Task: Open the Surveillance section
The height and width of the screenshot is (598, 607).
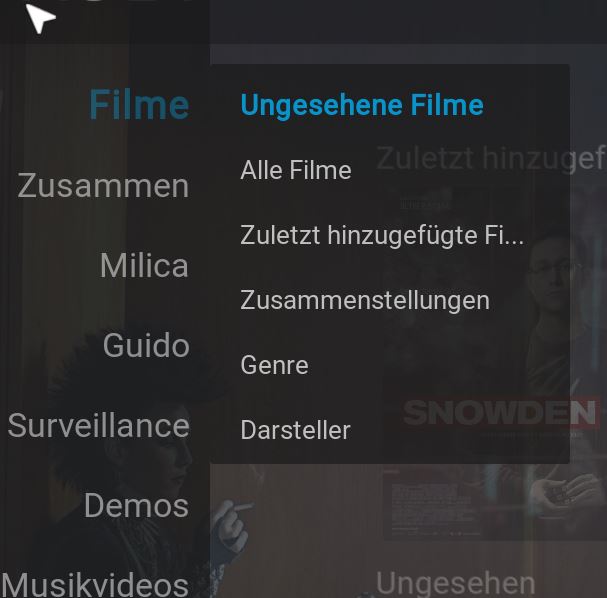Action: pos(98,425)
